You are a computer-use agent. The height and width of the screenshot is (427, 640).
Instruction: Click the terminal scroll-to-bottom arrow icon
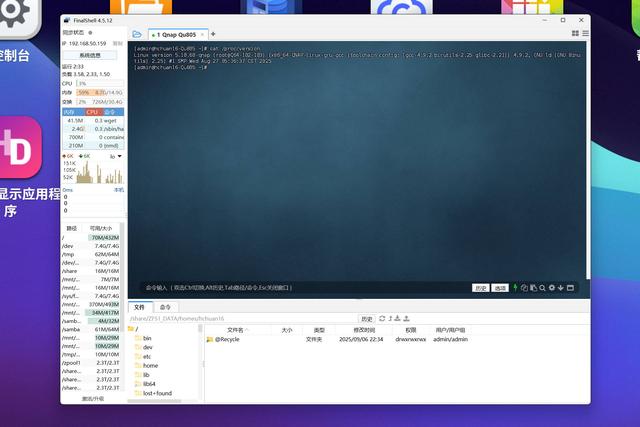pyautogui.click(x=561, y=288)
